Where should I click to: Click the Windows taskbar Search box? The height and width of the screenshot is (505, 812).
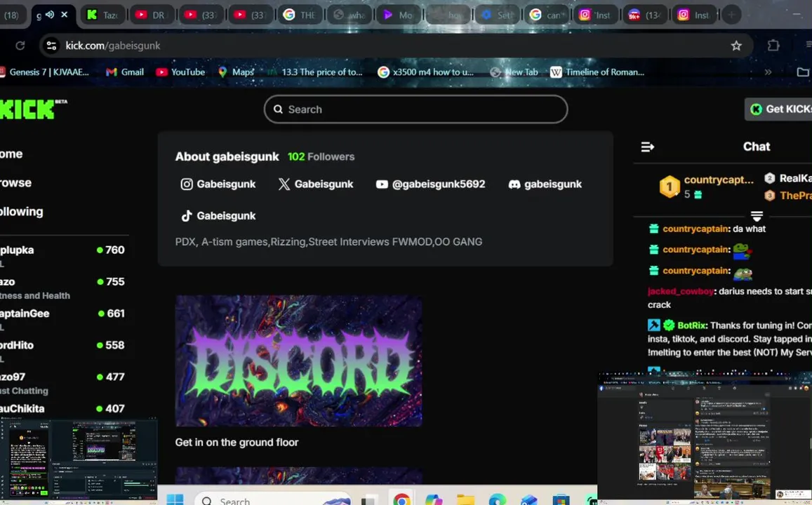(274, 500)
